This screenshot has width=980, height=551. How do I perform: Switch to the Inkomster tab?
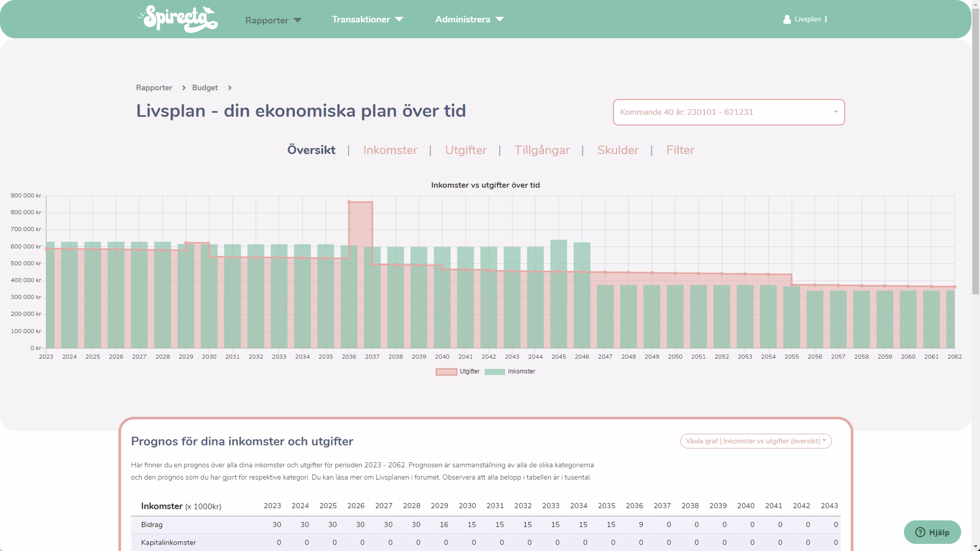coord(390,150)
